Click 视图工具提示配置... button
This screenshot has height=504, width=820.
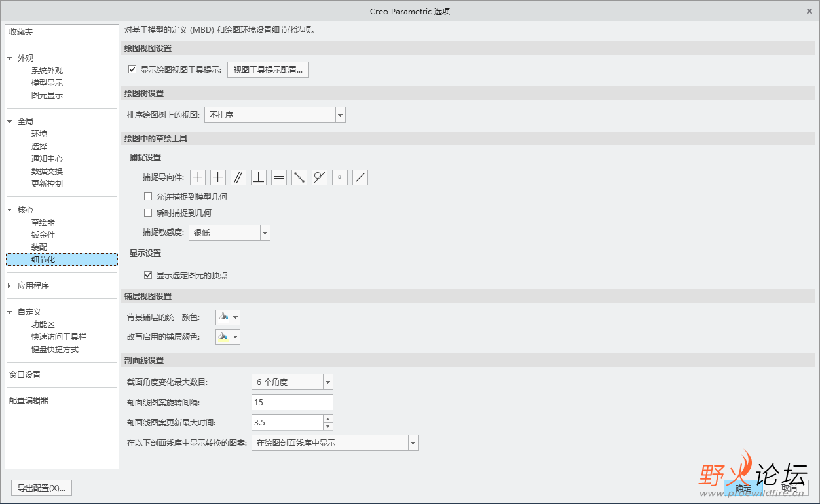[268, 70]
